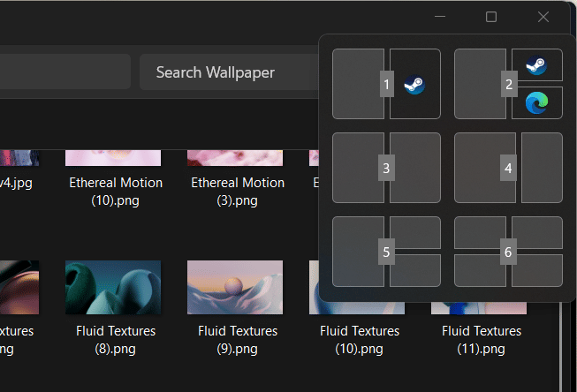Click the Fluid Textures (10).png file name
This screenshot has height=392, width=577.
[360, 340]
